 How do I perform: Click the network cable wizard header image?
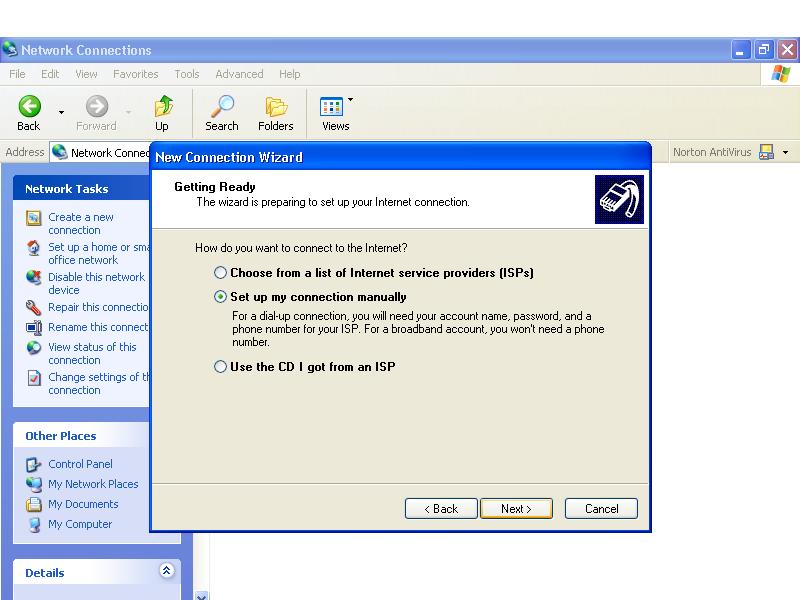619,199
